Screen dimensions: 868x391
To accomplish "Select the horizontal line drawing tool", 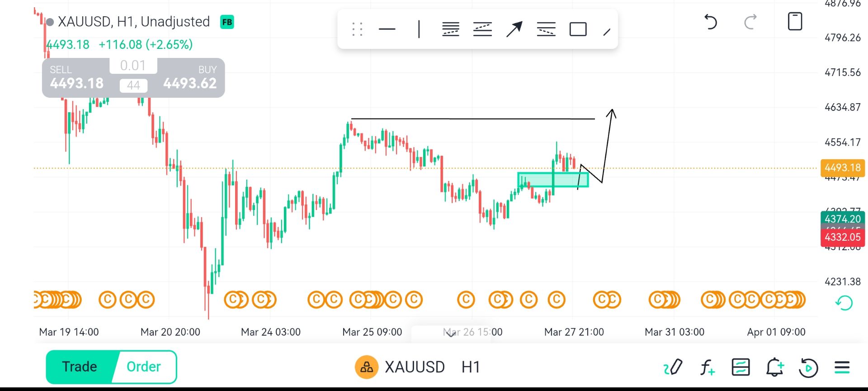I will 387,29.
